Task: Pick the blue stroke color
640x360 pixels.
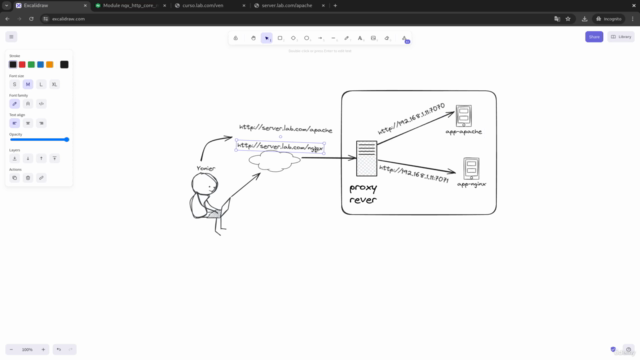Action: [x=40, y=64]
